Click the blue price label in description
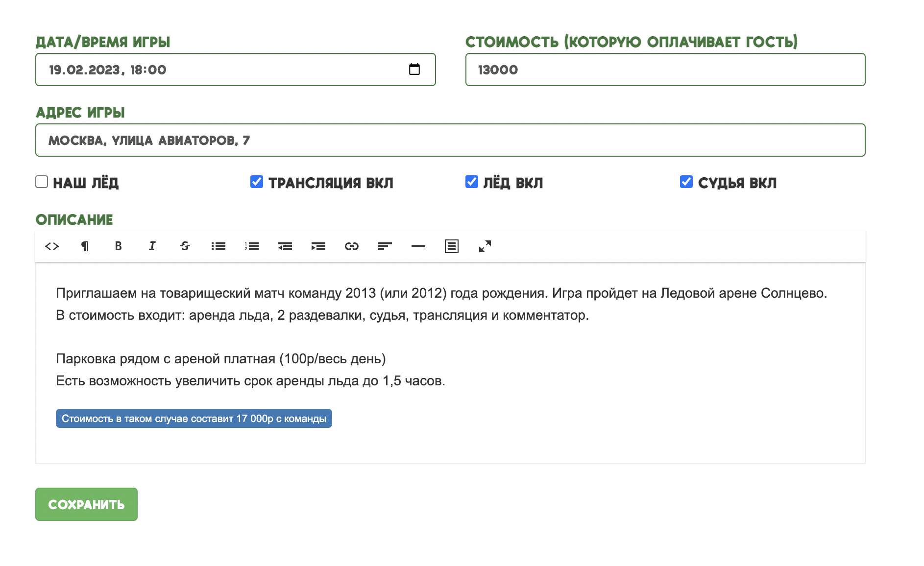Screen dimensions: 924x566 (x=194, y=419)
